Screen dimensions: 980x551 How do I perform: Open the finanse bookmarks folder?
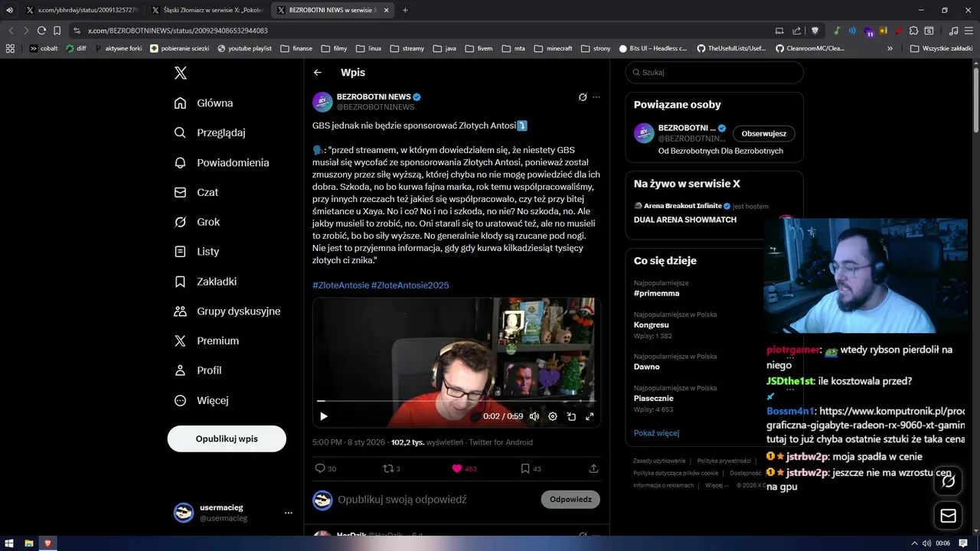click(x=296, y=48)
